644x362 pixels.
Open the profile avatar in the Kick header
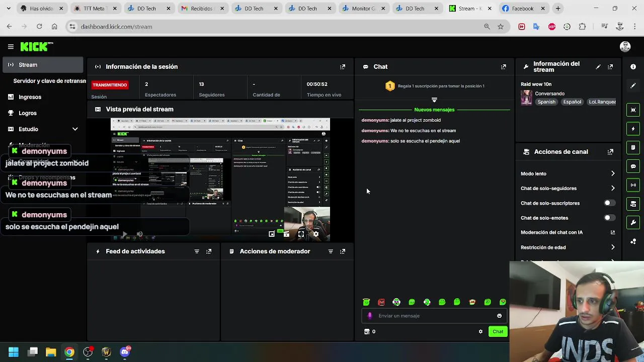(x=625, y=47)
